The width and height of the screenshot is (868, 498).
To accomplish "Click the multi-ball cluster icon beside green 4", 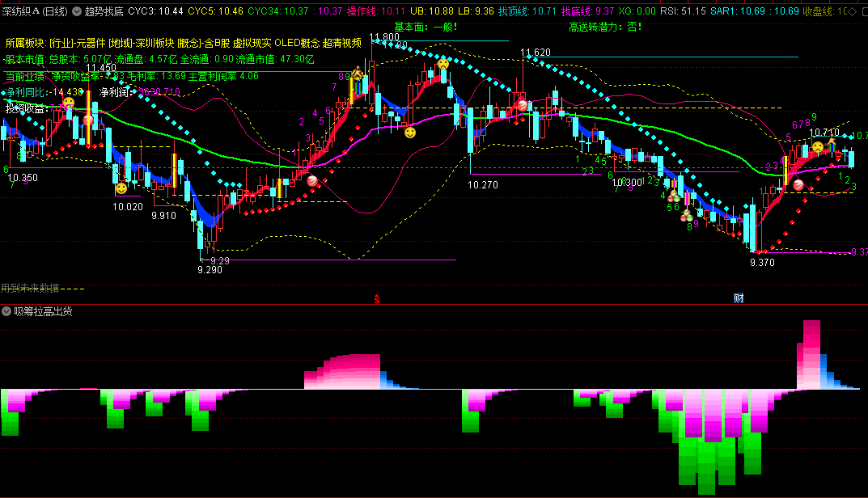I will point(674,196).
